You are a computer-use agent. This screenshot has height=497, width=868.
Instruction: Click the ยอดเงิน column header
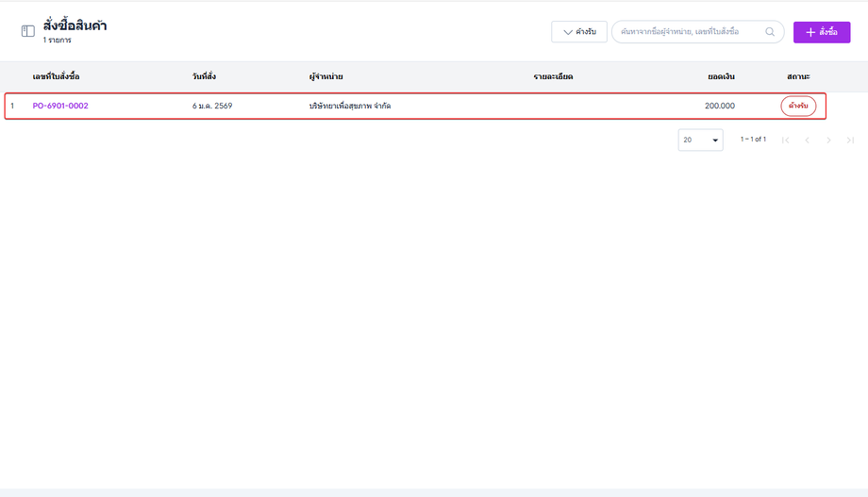click(x=721, y=76)
